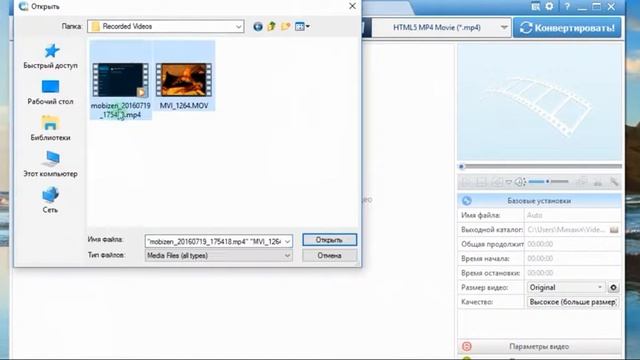The width and height of the screenshot is (640, 360).
Task: Click the skin/register icon left of the gear
Action: tap(536, 6)
